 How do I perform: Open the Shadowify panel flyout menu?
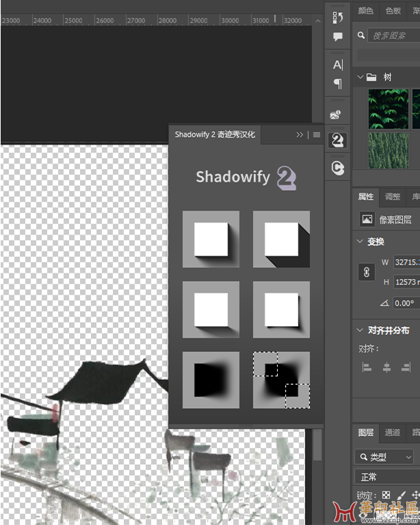click(x=317, y=135)
